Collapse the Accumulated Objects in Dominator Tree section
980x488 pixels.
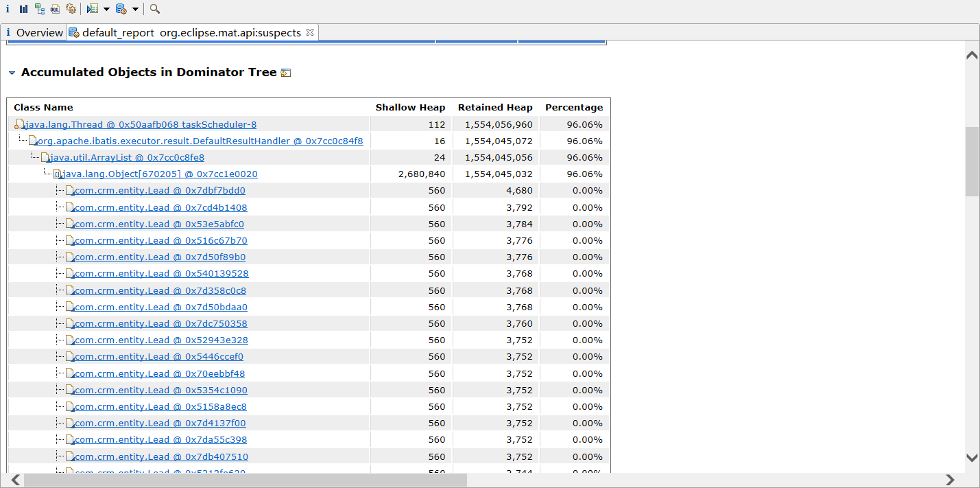12,73
